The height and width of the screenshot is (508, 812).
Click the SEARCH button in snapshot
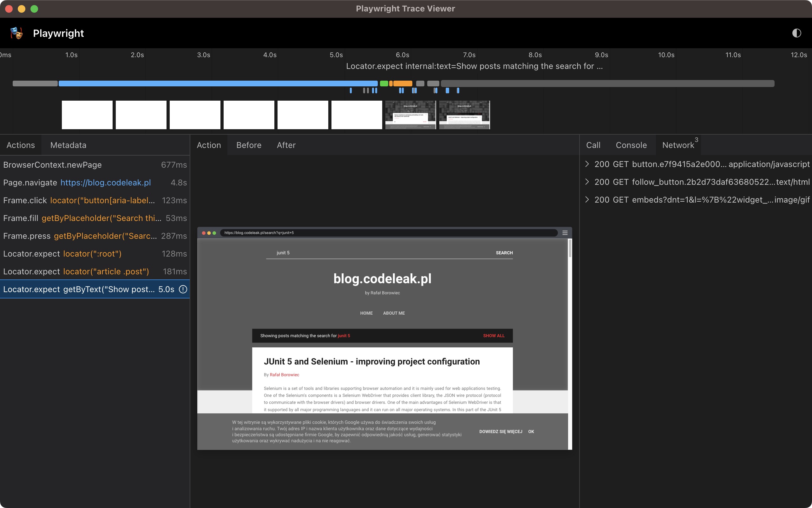pyautogui.click(x=504, y=253)
